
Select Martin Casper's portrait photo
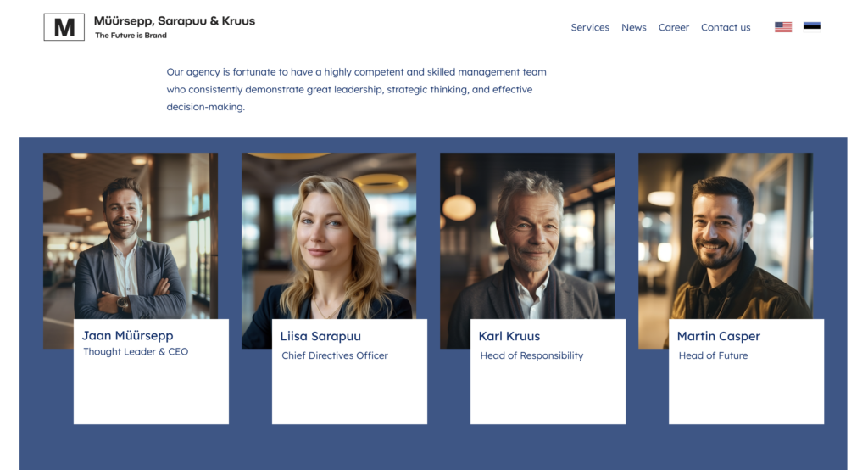pos(726,236)
